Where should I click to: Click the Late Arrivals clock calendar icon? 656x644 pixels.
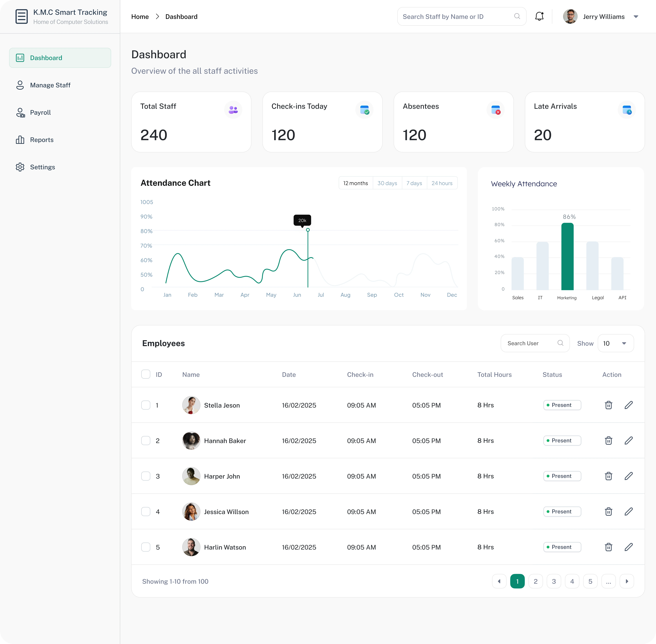pos(627,110)
